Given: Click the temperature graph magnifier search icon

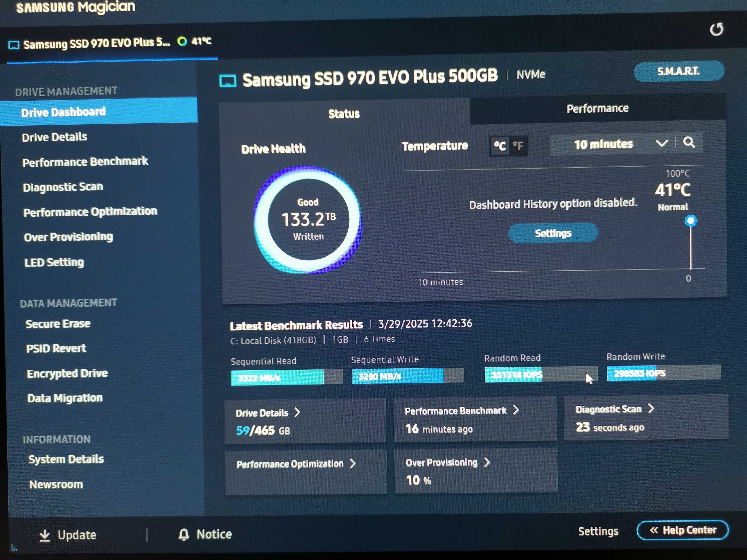Looking at the screenshot, I should pos(689,142).
